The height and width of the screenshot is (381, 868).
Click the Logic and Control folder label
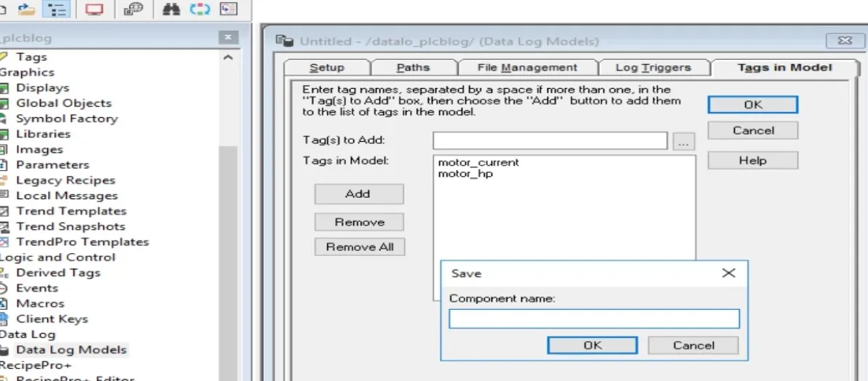click(x=57, y=257)
